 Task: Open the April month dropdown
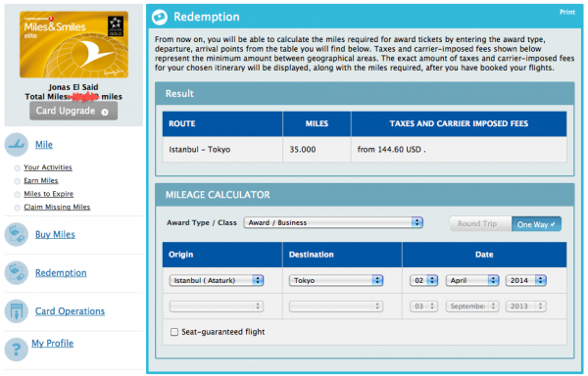pos(472,280)
